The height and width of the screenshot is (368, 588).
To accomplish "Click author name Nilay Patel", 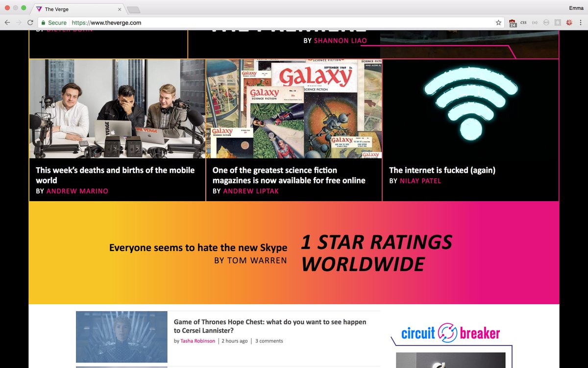I will pos(420,181).
